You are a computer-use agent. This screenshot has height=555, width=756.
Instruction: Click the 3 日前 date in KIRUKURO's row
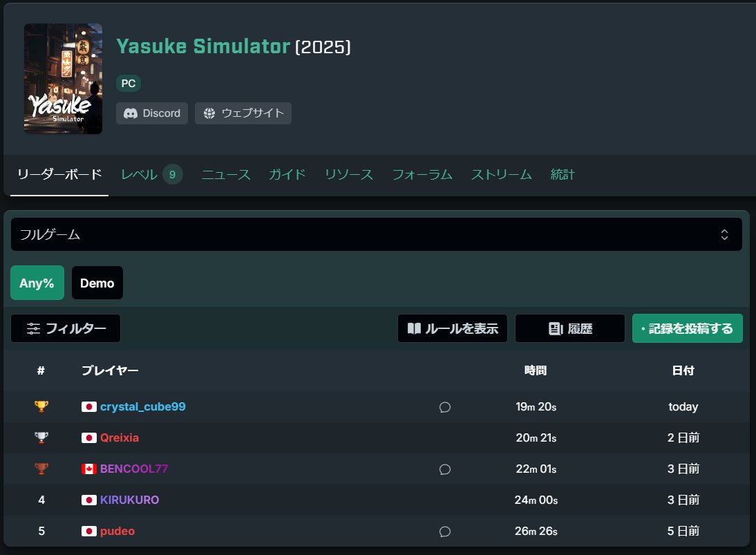click(683, 500)
